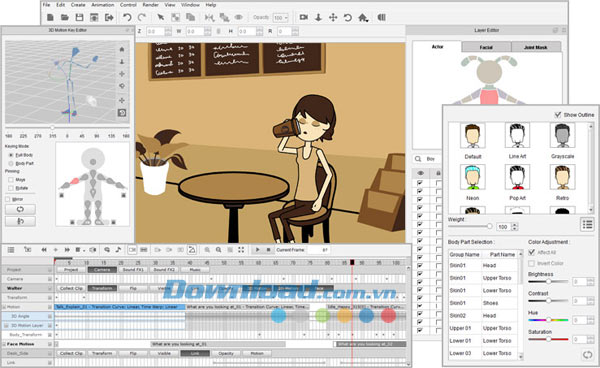Create a new project with toolbar icon

[x=50, y=18]
